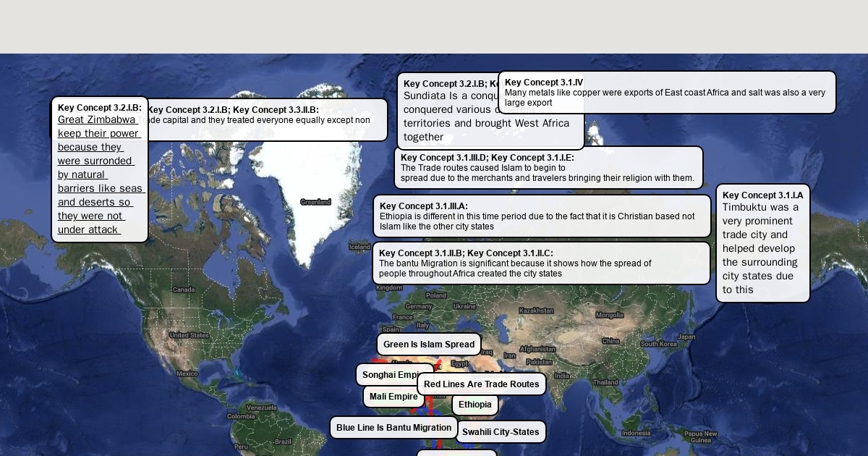
Task: Select the 'Swahili City-States' label
Action: [501, 432]
